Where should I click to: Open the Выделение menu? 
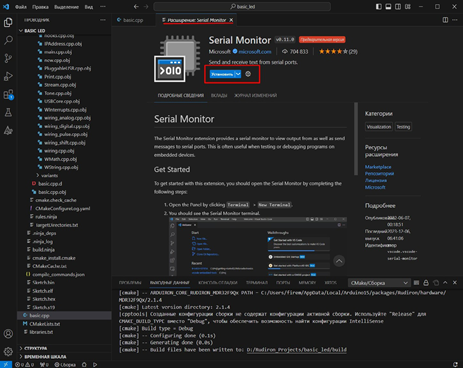66,7
